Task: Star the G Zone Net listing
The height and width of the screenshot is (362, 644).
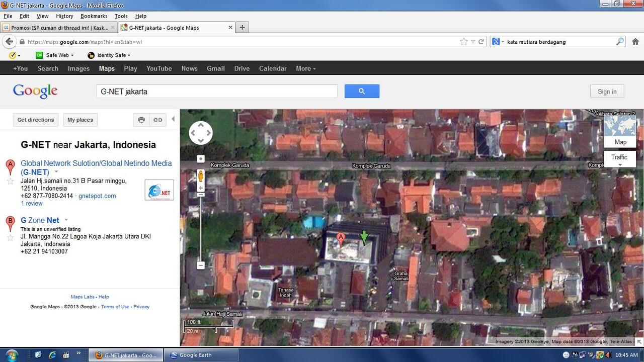Action: coord(10,237)
